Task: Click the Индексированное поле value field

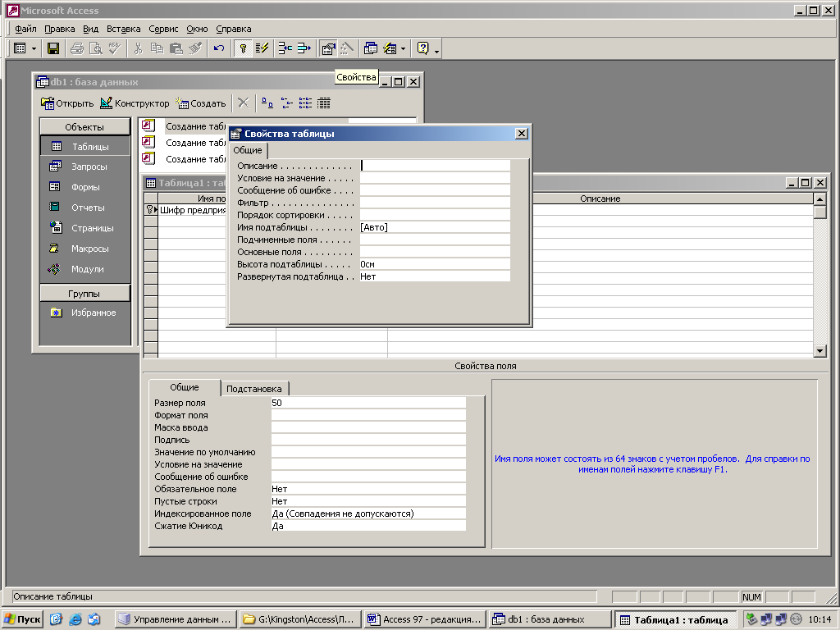Action: (368, 514)
